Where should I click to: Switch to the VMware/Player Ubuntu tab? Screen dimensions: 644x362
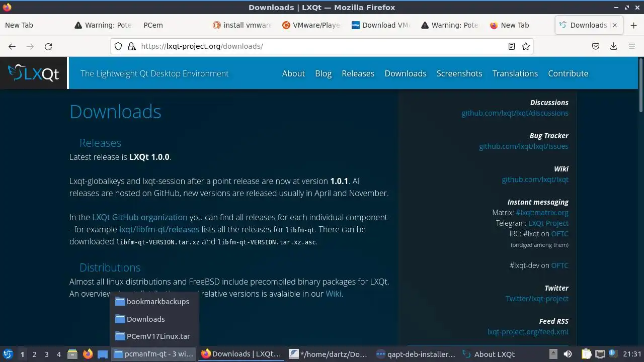[x=311, y=25]
